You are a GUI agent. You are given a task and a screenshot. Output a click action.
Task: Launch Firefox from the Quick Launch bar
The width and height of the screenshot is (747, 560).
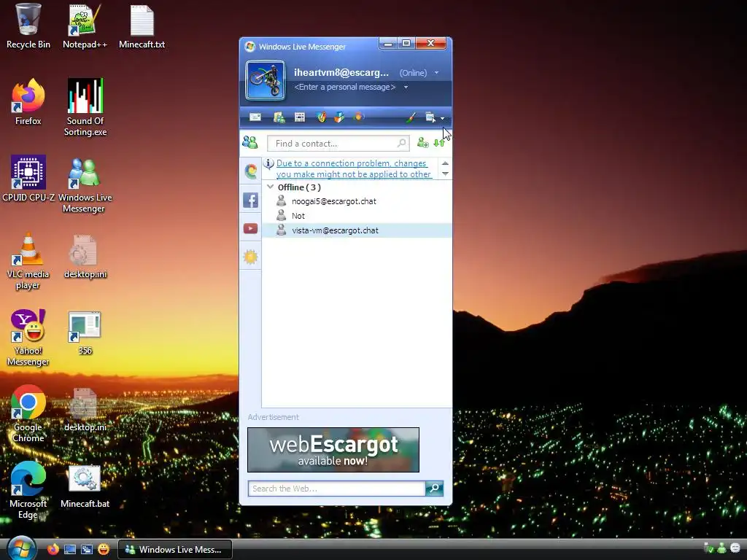tap(53, 550)
